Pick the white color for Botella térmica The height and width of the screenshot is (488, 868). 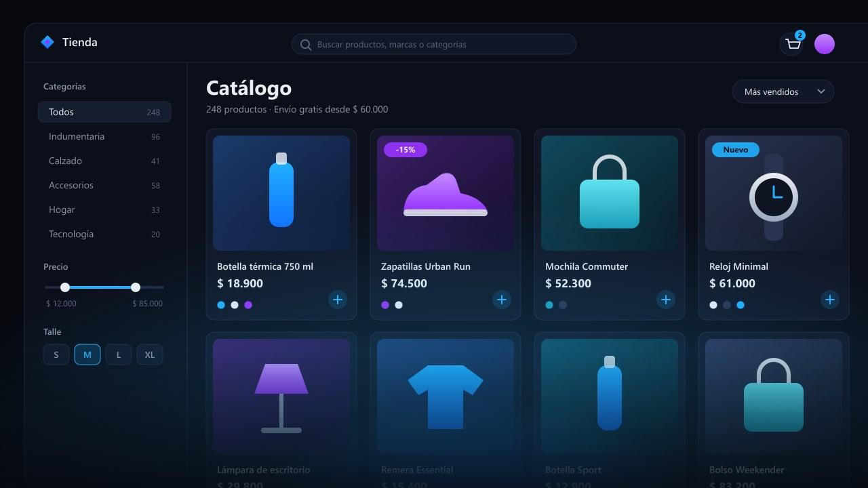235,305
